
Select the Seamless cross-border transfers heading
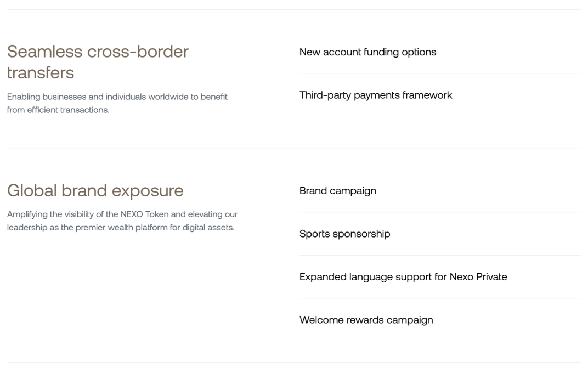click(x=98, y=62)
